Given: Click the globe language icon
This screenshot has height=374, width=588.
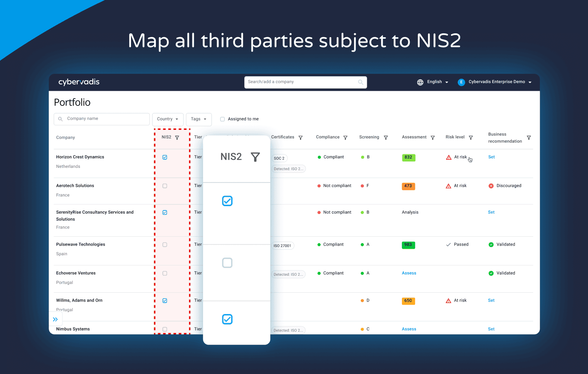Looking at the screenshot, I should (x=420, y=82).
